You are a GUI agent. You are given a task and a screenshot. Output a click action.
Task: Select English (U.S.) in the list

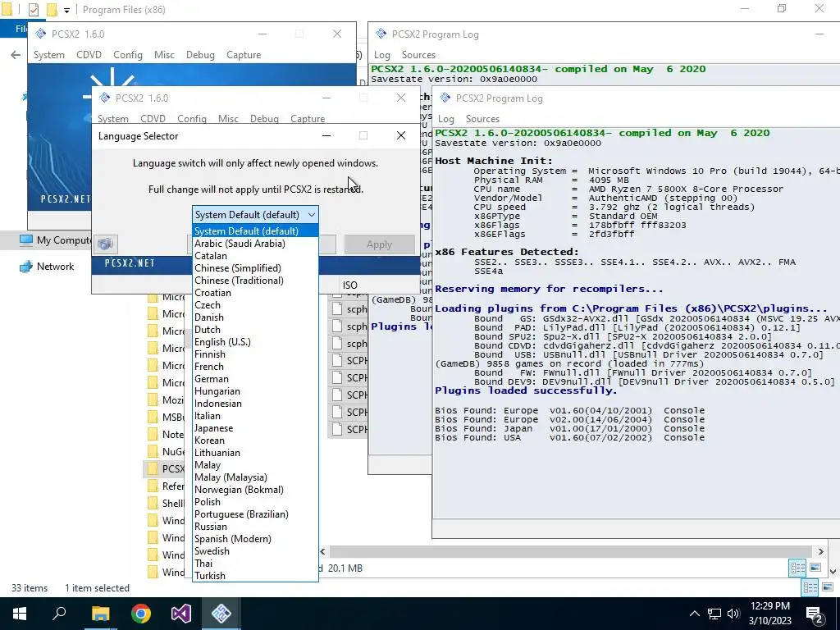tap(256, 342)
